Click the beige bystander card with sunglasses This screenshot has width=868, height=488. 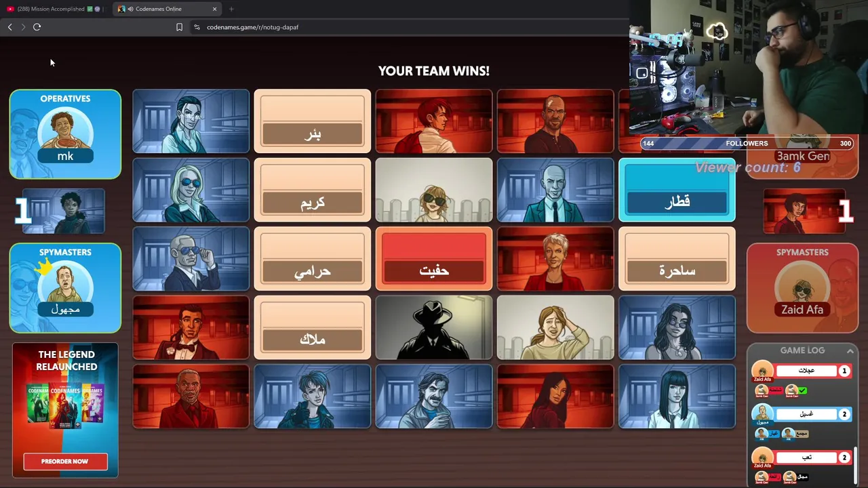[x=434, y=190]
